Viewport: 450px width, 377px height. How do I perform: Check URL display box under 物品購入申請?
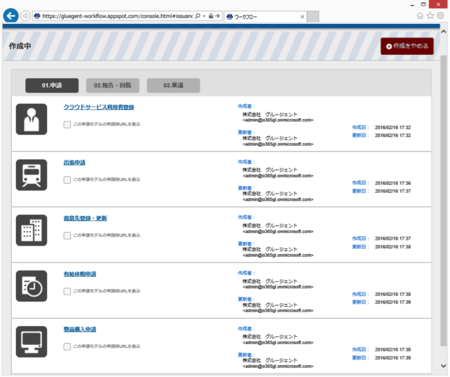67,347
